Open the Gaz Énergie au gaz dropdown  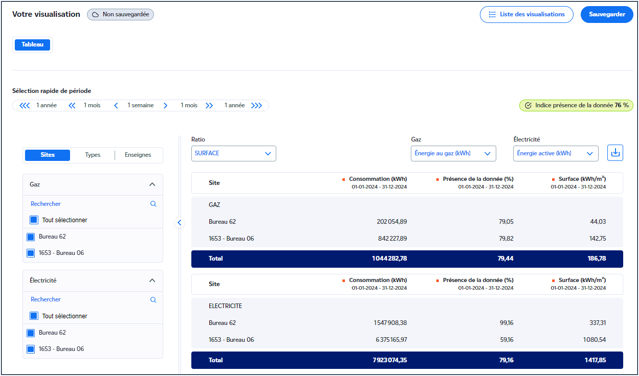[453, 154]
